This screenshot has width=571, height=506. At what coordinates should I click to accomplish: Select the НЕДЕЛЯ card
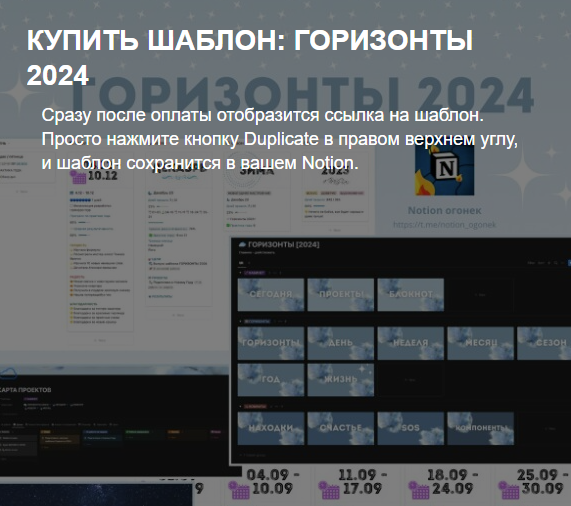(410, 343)
